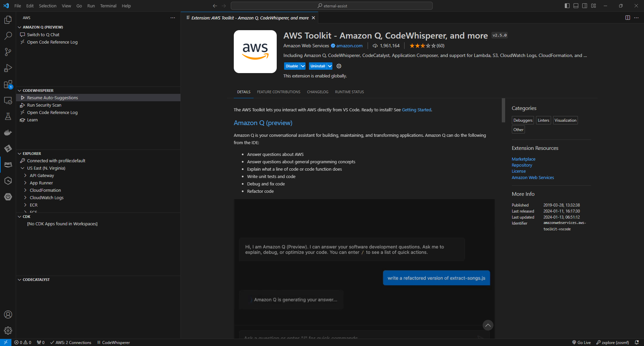The width and height of the screenshot is (644, 346).
Task: Open the Terminal menu
Action: [108, 6]
